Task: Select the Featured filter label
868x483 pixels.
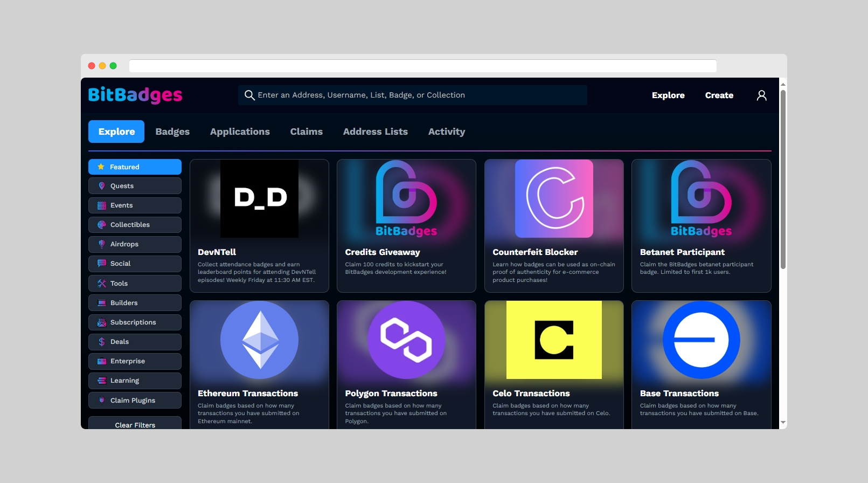Action: [124, 167]
